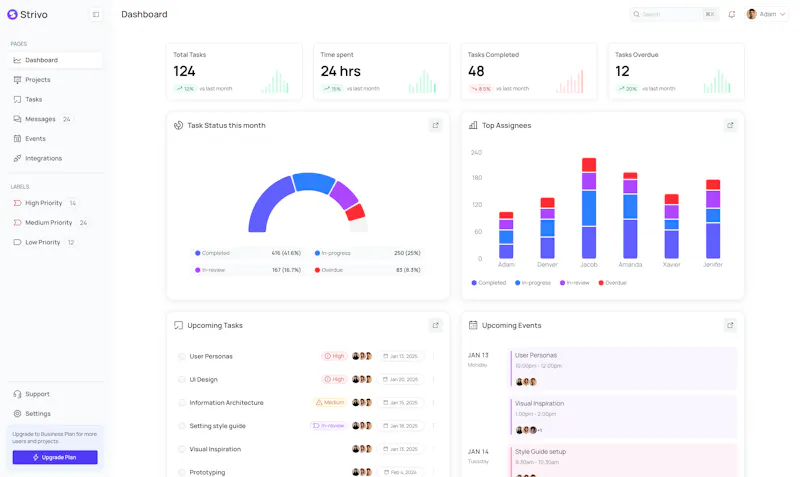Click the Projects presentation icon
Viewport: 800px width, 477px height.
17,80
